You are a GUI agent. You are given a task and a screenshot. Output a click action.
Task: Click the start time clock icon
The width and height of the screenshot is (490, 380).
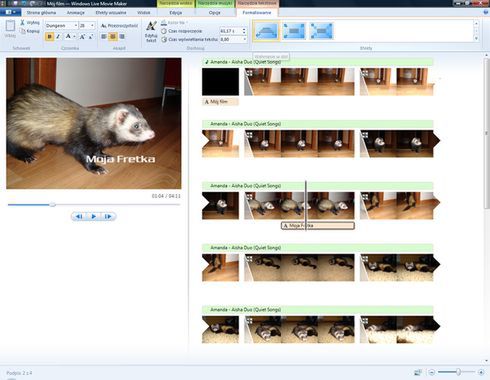point(164,31)
